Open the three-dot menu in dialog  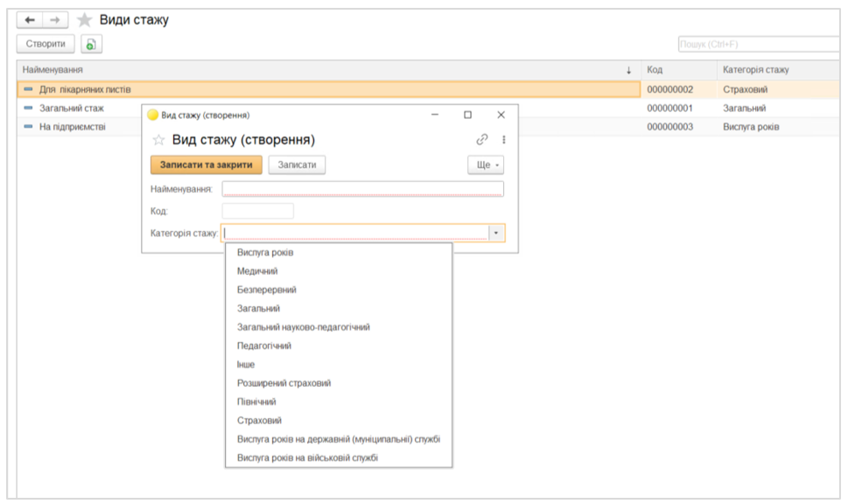point(503,139)
